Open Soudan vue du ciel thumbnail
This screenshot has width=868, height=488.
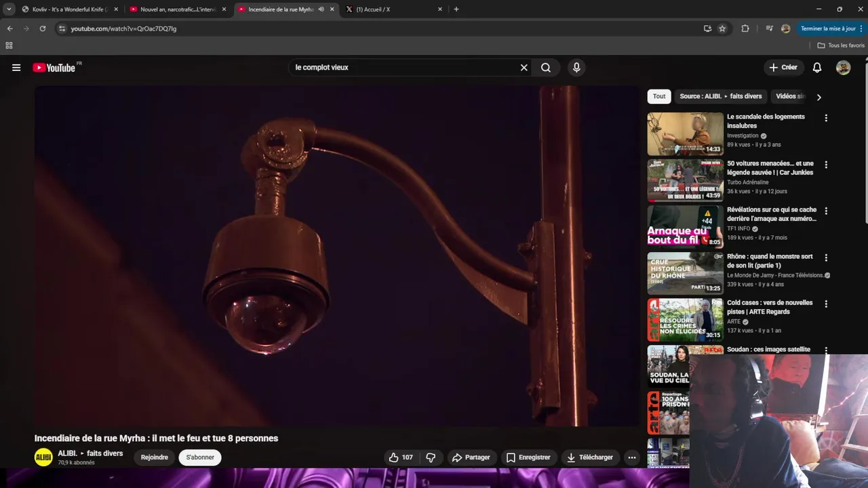pos(669,367)
